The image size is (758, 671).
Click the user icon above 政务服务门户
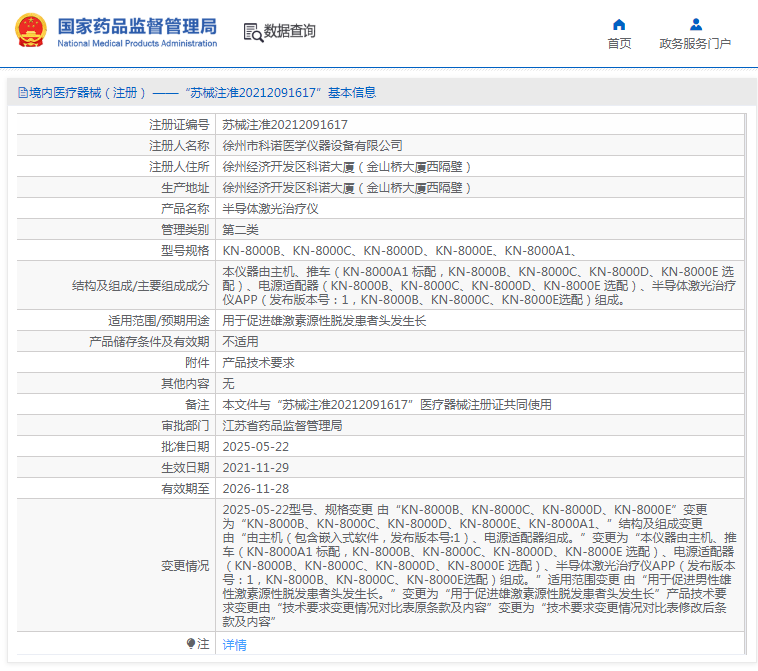pos(696,24)
